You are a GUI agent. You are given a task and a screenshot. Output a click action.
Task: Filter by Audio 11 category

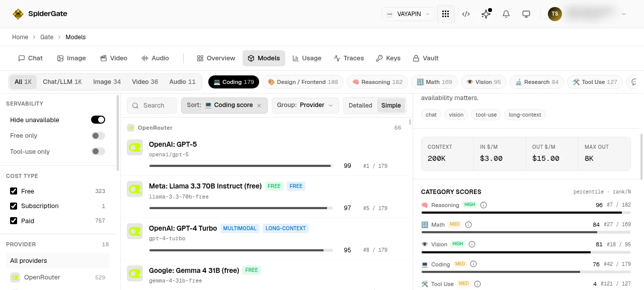182,82
